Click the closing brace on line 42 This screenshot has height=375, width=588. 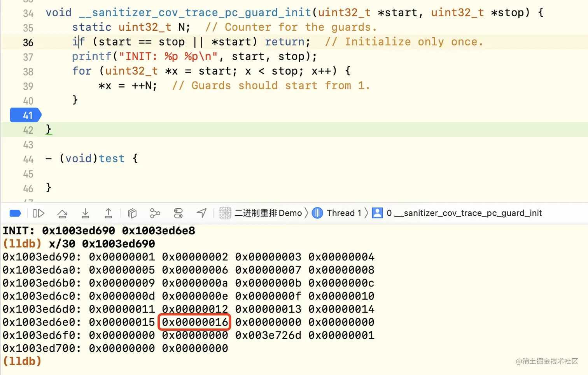coord(49,129)
